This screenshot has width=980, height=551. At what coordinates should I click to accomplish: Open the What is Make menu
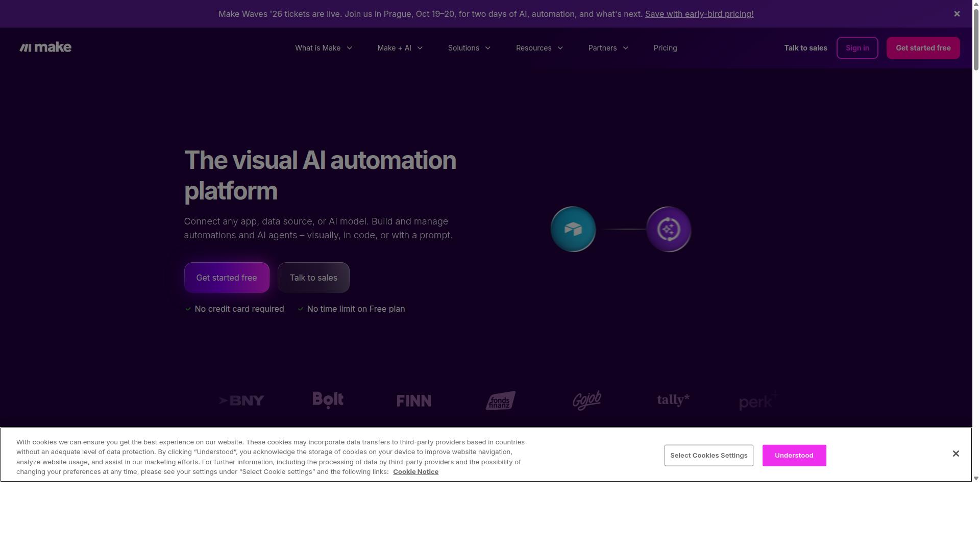tap(324, 48)
